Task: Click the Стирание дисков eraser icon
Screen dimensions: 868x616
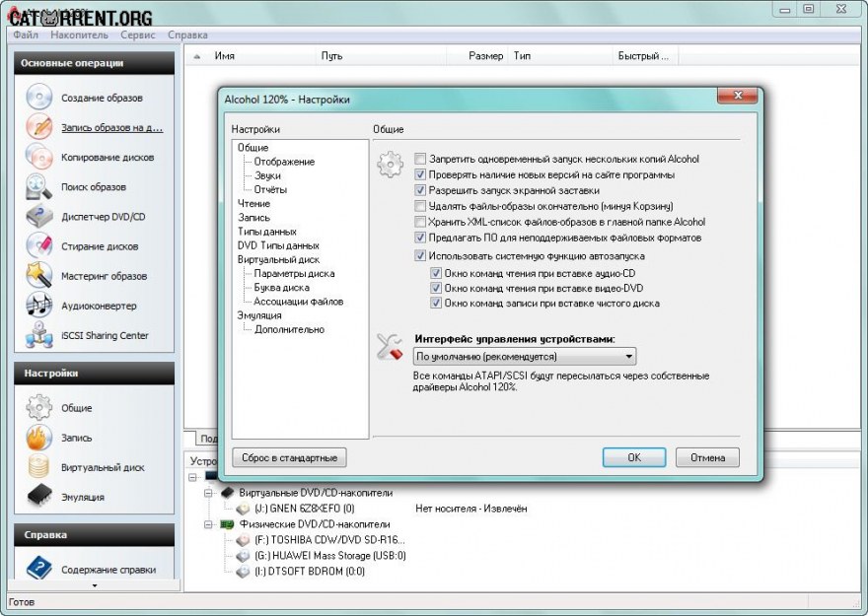Action: [38, 246]
